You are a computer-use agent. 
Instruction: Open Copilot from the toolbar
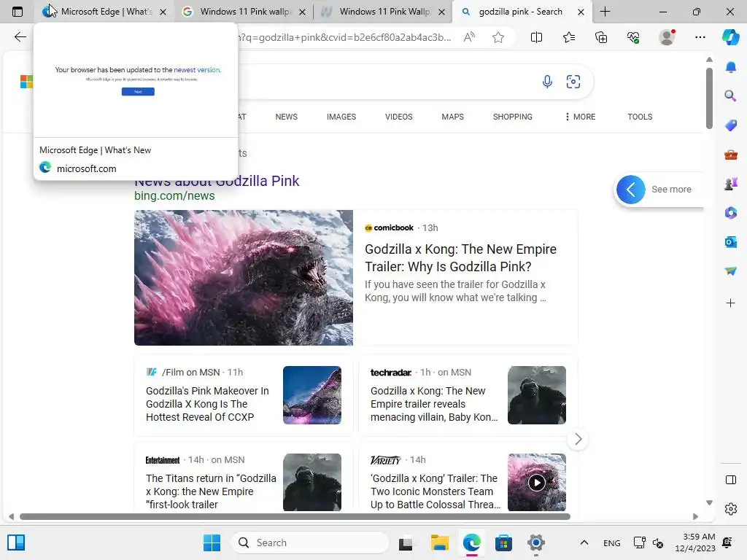click(730, 37)
